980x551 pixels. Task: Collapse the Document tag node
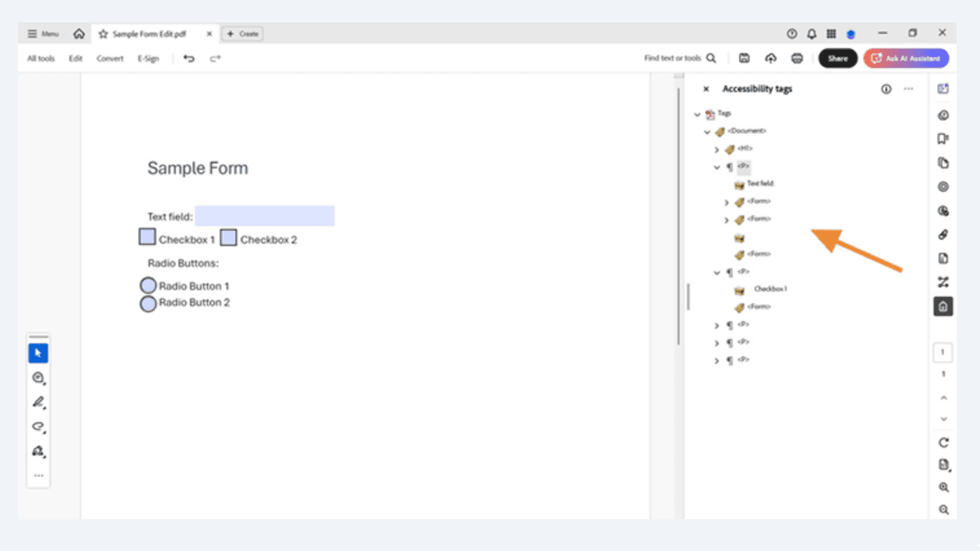pyautogui.click(x=707, y=131)
